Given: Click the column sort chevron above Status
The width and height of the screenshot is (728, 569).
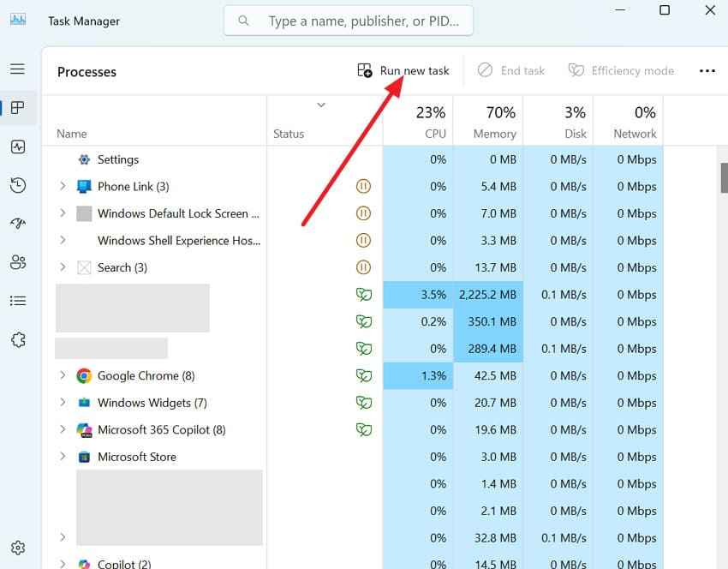Looking at the screenshot, I should coord(321,105).
